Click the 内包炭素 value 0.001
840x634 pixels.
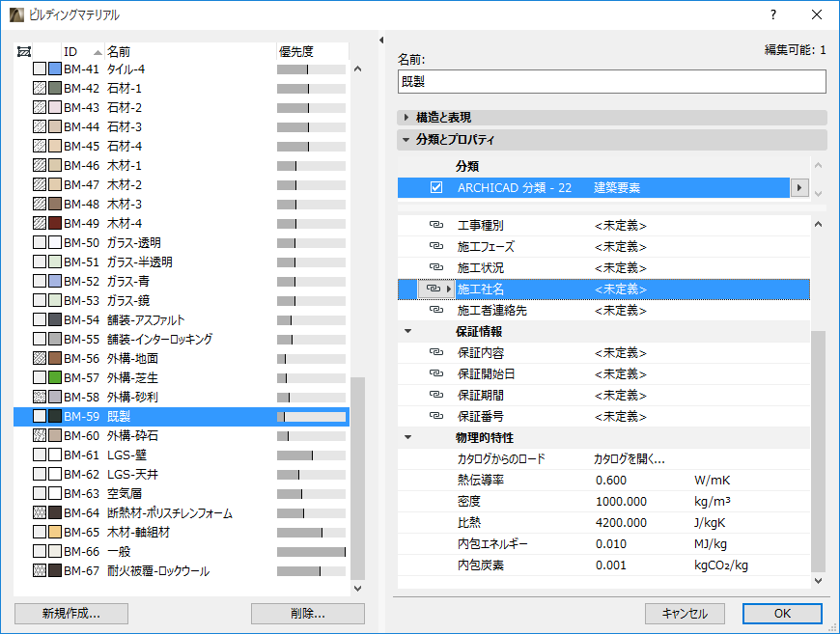[x=611, y=565]
